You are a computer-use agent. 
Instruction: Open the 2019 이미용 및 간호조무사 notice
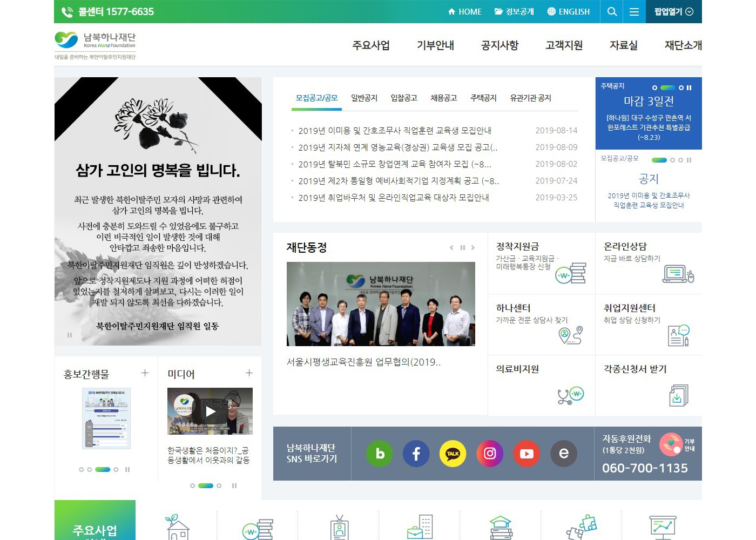(394, 131)
